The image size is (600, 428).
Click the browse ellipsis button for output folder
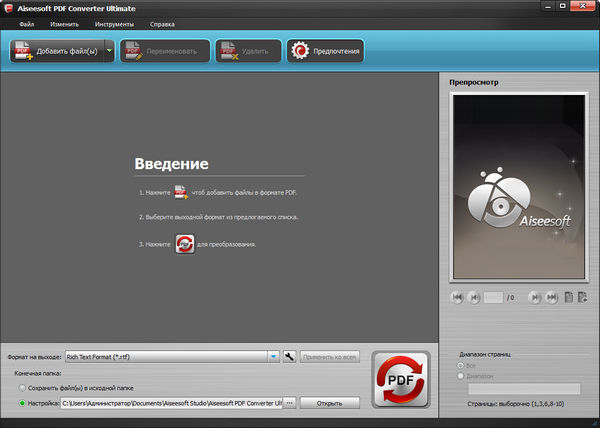290,403
